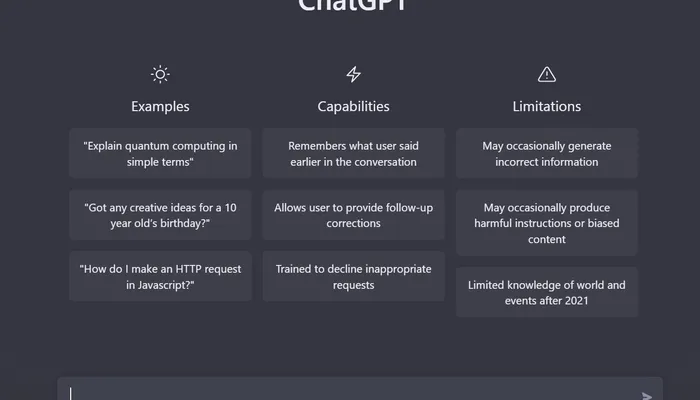Click the sun icon above Examples
Image resolution: width=700 pixels, height=400 pixels.
click(x=160, y=74)
